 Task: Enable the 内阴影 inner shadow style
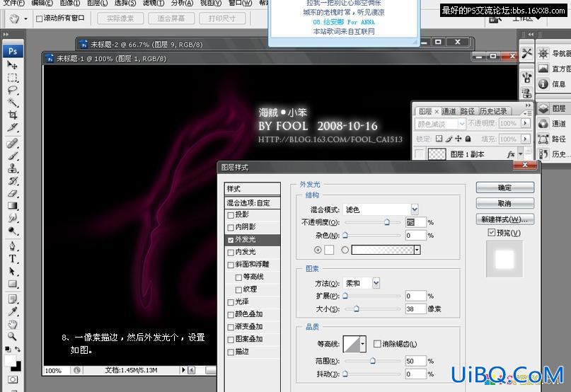coord(231,227)
